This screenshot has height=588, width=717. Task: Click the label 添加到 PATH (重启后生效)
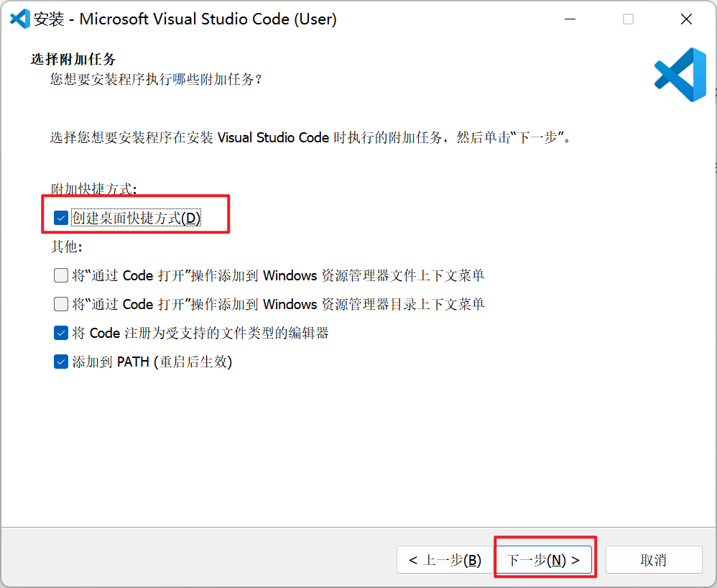(x=152, y=362)
